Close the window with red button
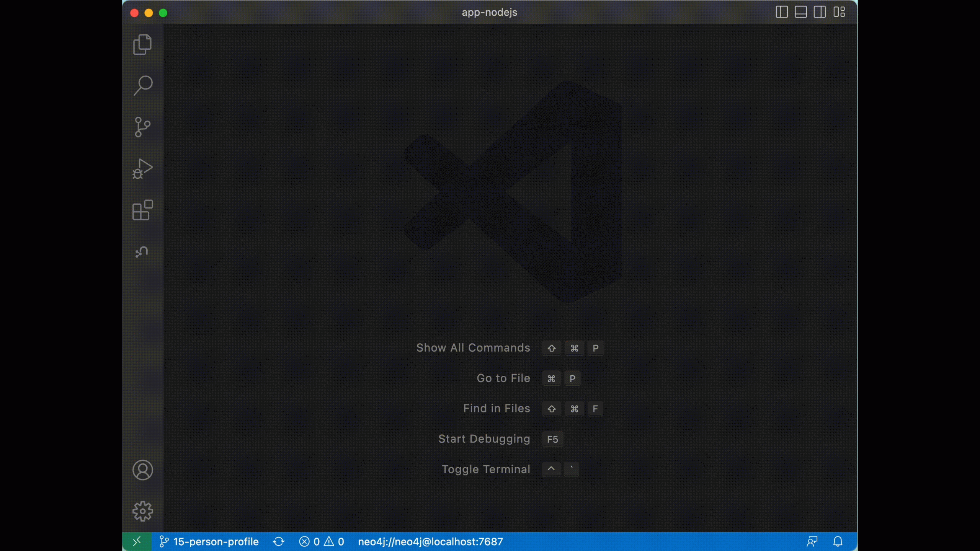This screenshot has width=980, height=551. [134, 13]
